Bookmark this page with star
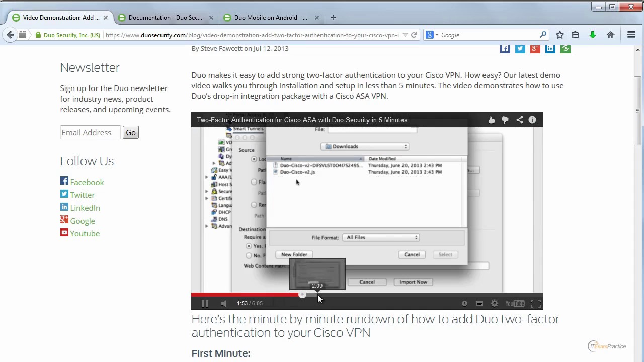The image size is (644, 362). pyautogui.click(x=560, y=35)
